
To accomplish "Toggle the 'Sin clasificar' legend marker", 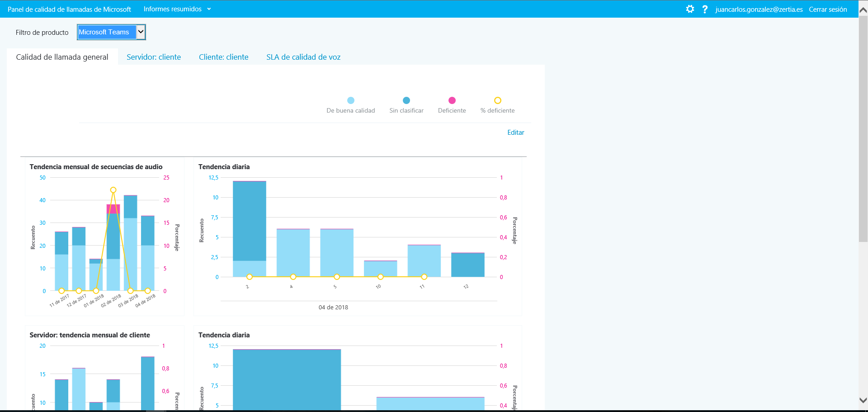I will point(406,100).
